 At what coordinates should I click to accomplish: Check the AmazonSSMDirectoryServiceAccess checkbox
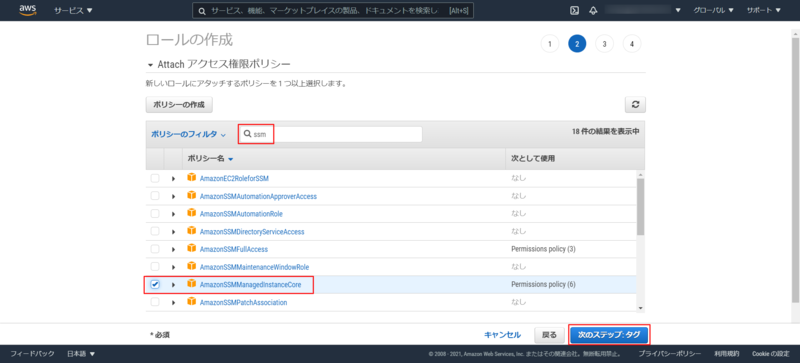155,231
